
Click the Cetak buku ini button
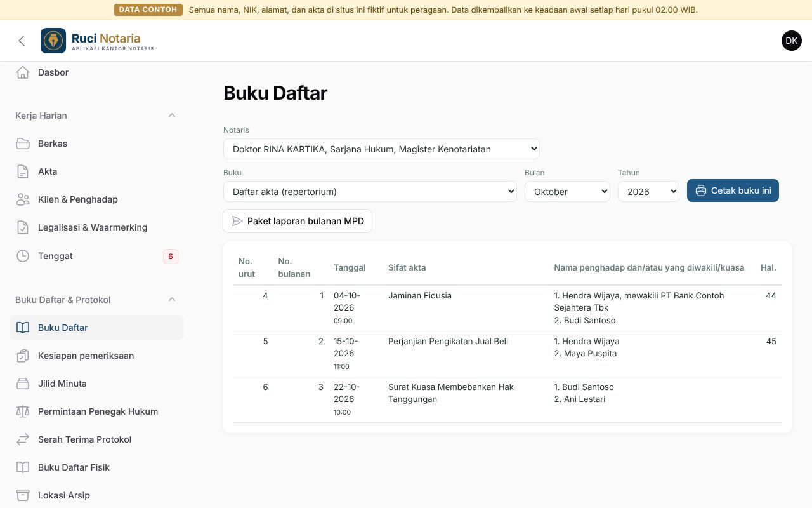tap(733, 190)
